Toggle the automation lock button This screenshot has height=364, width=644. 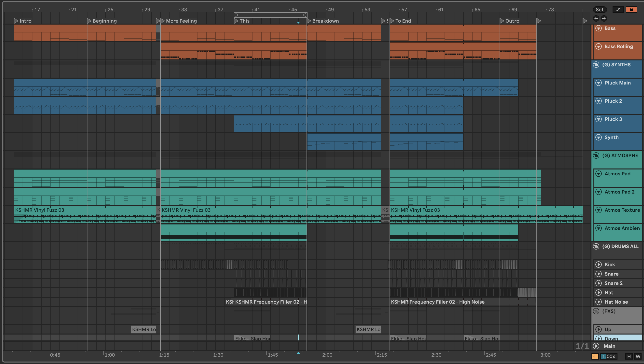pyautogui.click(x=631, y=10)
